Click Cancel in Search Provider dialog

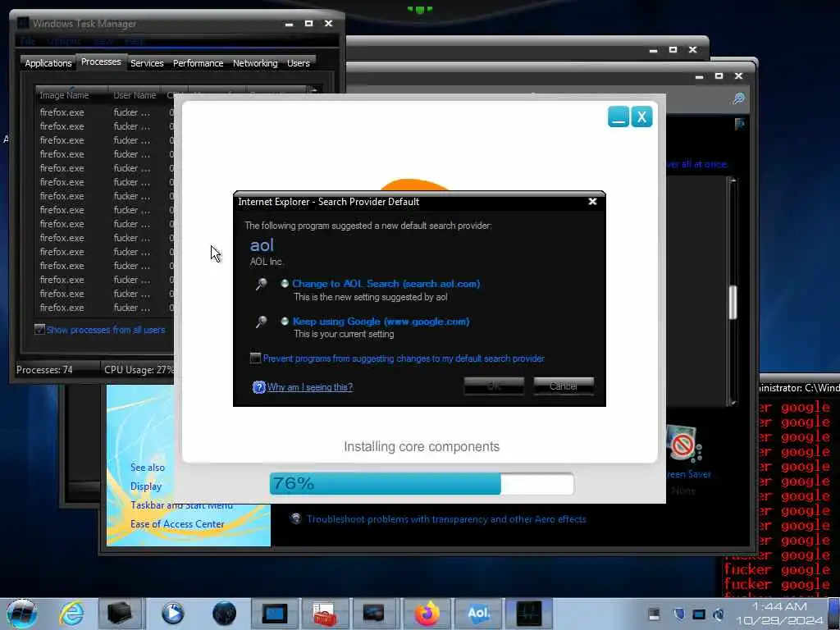tap(564, 386)
